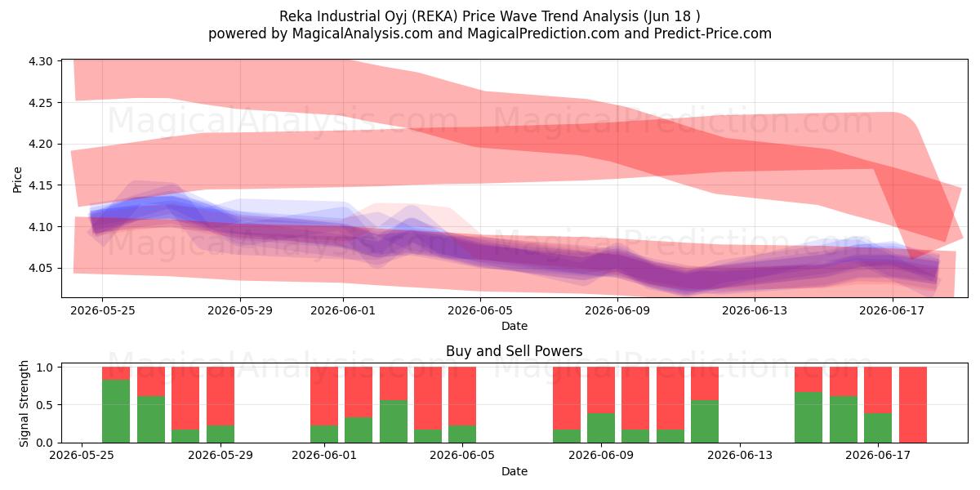This screenshot has height=490, width=980.
Task: Click 2026-06-13 tick under Buy and Sell chart
Action: point(739,456)
